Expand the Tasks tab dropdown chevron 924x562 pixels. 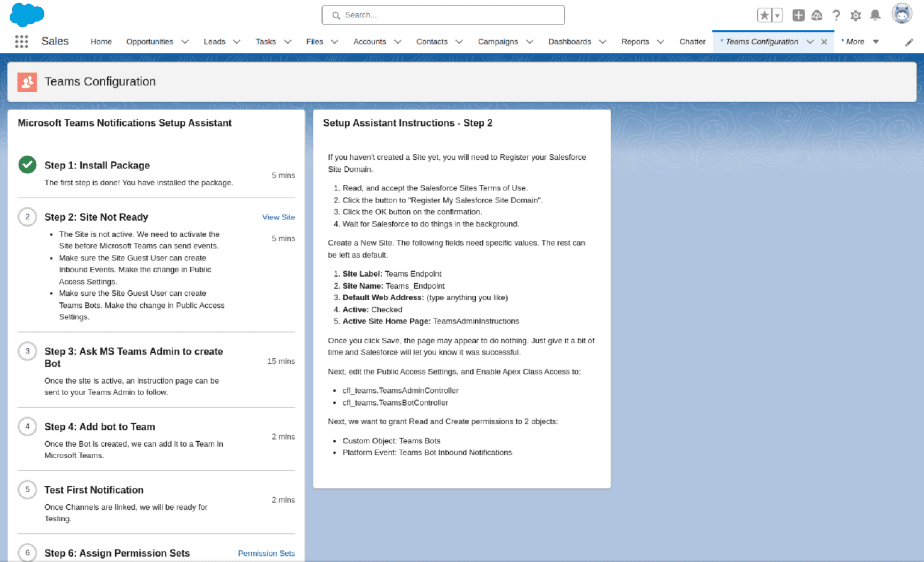(x=288, y=41)
